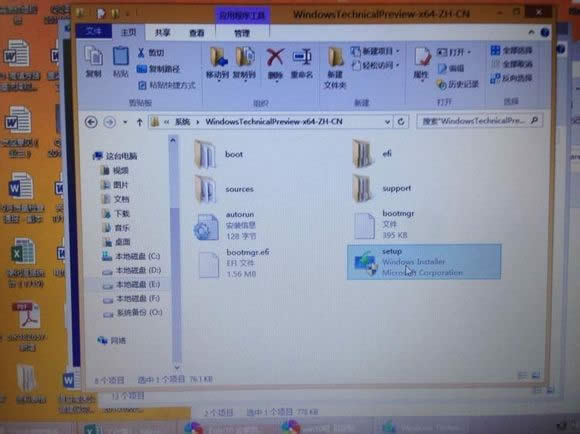Open Downloads (下载) in navigation pane
The height and width of the screenshot is (434, 580).
pyautogui.click(x=116, y=213)
